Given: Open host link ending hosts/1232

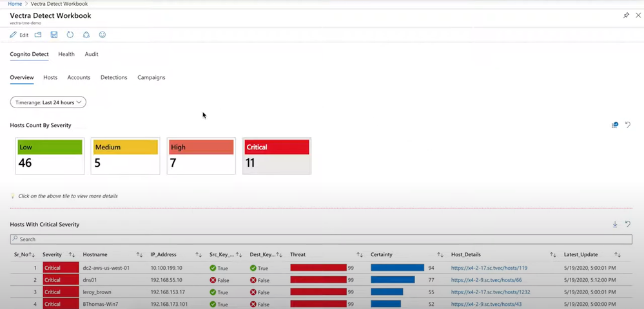Looking at the screenshot, I should coord(491,292).
